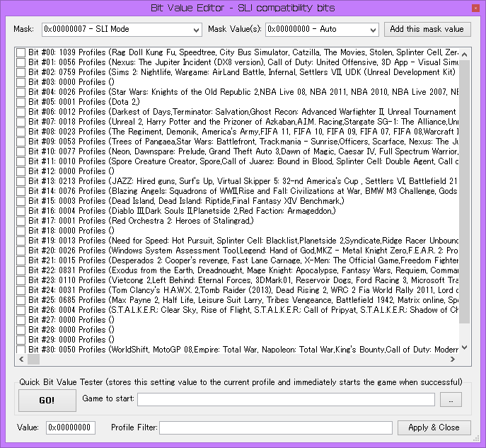The height and width of the screenshot is (448, 486).
Task: Enable the Bit #13 checkbox
Action: coord(21,181)
